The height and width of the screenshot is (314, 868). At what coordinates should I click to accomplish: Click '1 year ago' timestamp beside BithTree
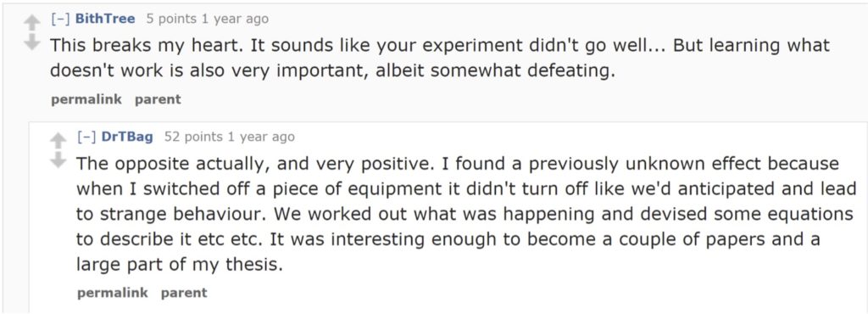[235, 19]
